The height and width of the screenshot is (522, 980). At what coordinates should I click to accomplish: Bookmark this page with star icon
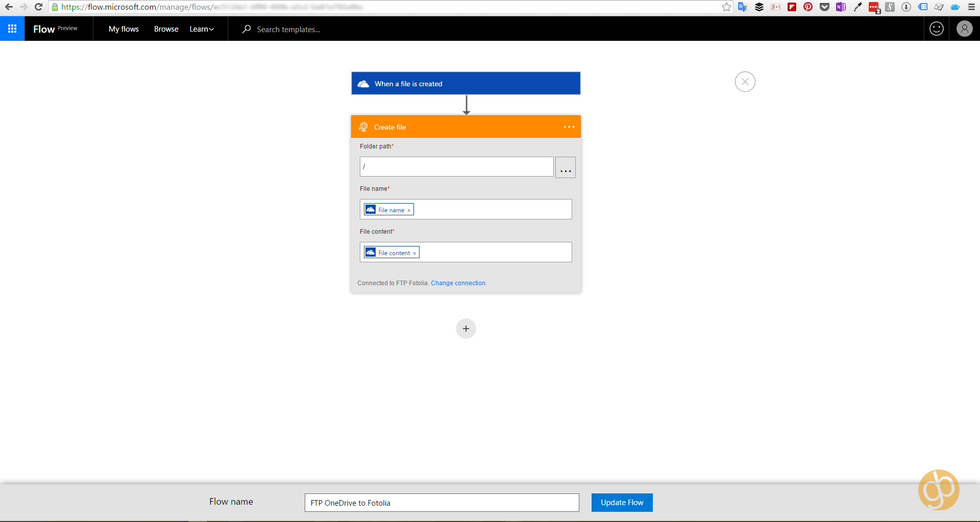pos(726,7)
